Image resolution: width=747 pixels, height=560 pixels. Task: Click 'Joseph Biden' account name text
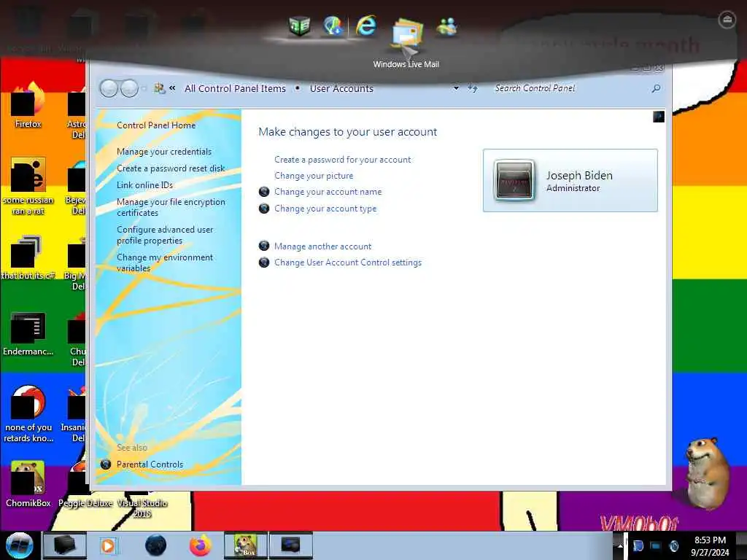579,175
